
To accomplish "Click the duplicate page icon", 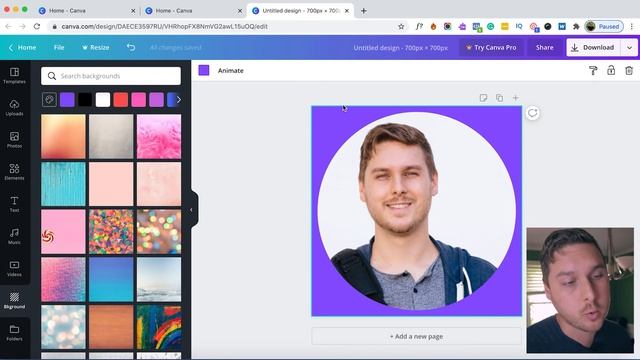I will pyautogui.click(x=499, y=98).
